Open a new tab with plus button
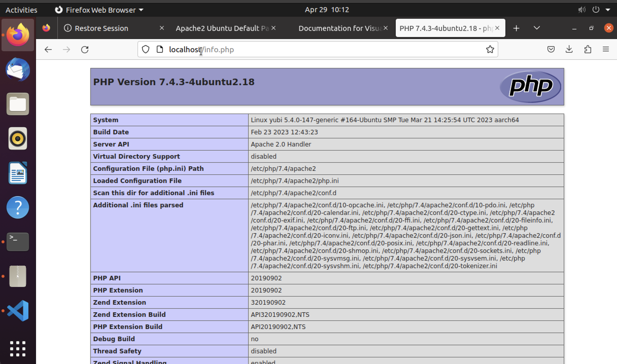617x364 pixels. [x=516, y=28]
